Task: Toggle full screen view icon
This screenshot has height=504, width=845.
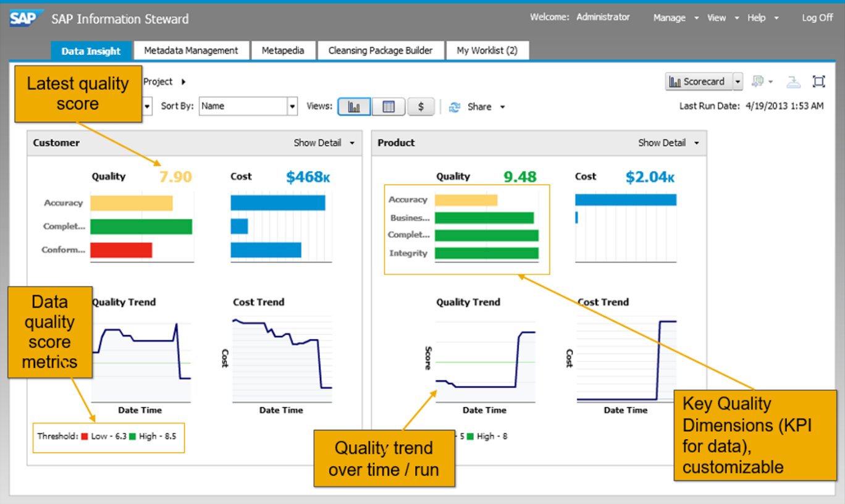Action: coord(819,82)
